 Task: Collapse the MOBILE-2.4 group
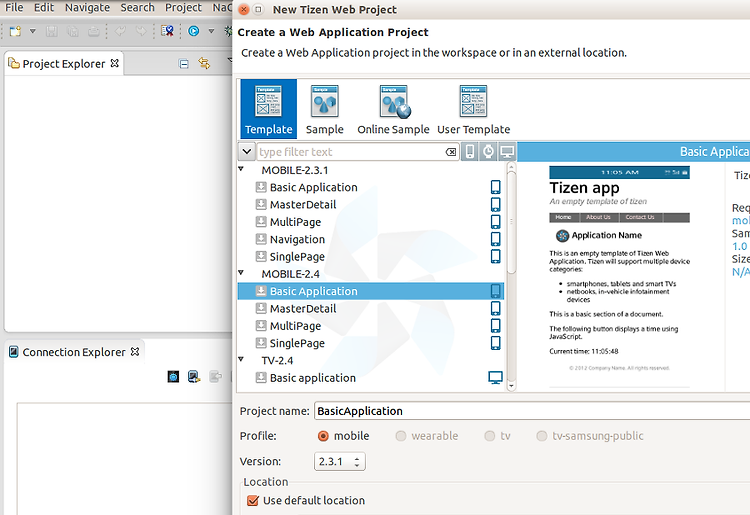[242, 273]
